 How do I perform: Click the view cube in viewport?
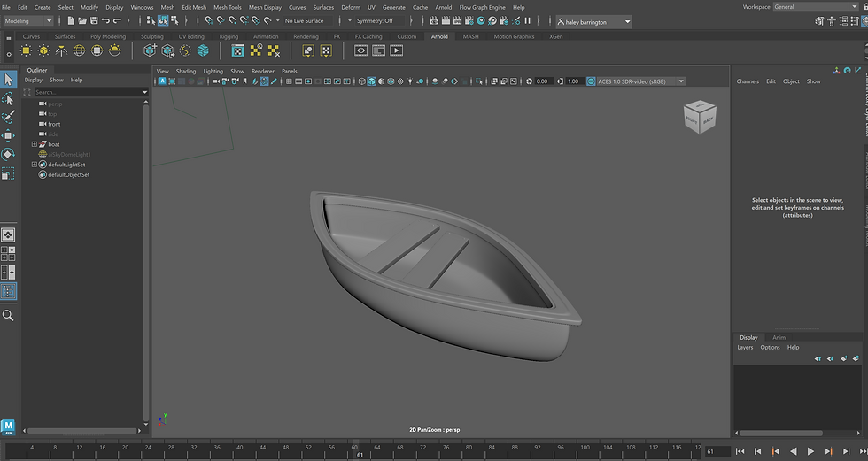point(700,116)
